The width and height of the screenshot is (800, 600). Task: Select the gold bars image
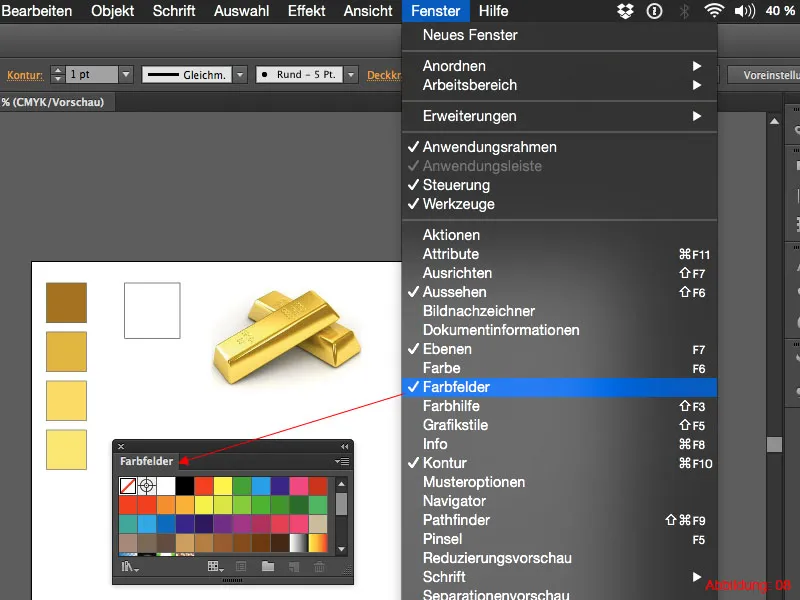coord(287,336)
